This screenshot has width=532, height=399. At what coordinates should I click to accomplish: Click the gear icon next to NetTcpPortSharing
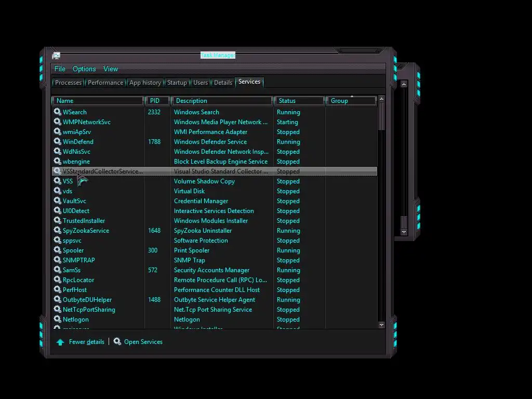click(57, 309)
